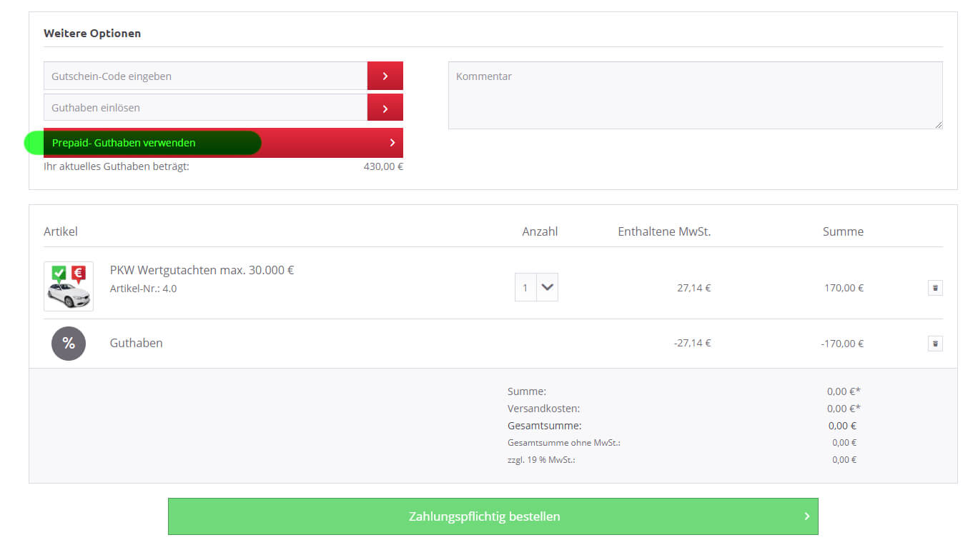Click the white arrow on the Prepaid-Guthaben bar

tap(392, 143)
